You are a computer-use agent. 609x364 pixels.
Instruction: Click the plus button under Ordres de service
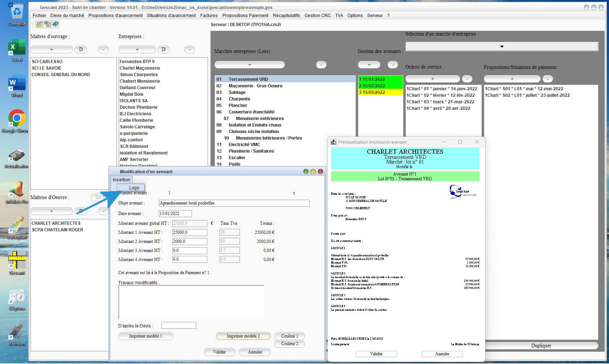click(x=433, y=79)
